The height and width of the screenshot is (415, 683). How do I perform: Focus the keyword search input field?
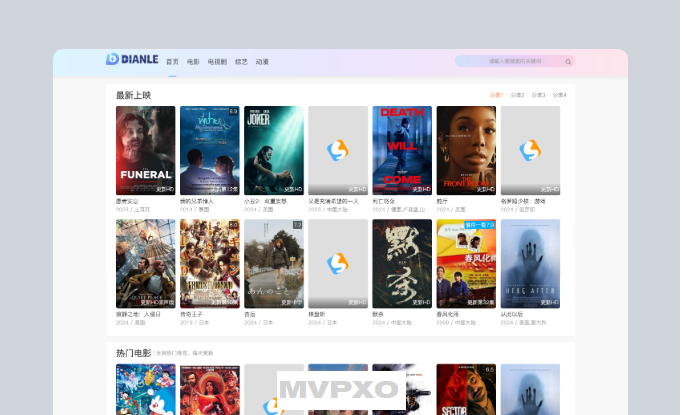pos(515,61)
